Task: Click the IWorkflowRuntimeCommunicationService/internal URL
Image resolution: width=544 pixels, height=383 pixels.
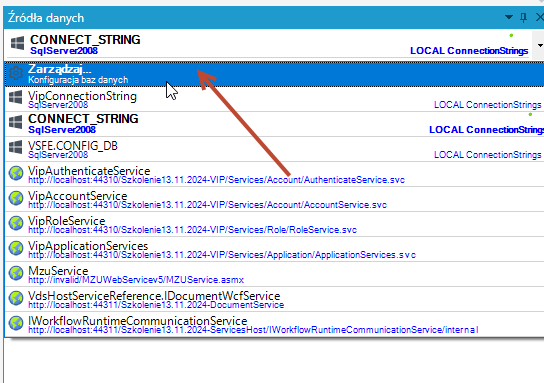Action: (253, 330)
